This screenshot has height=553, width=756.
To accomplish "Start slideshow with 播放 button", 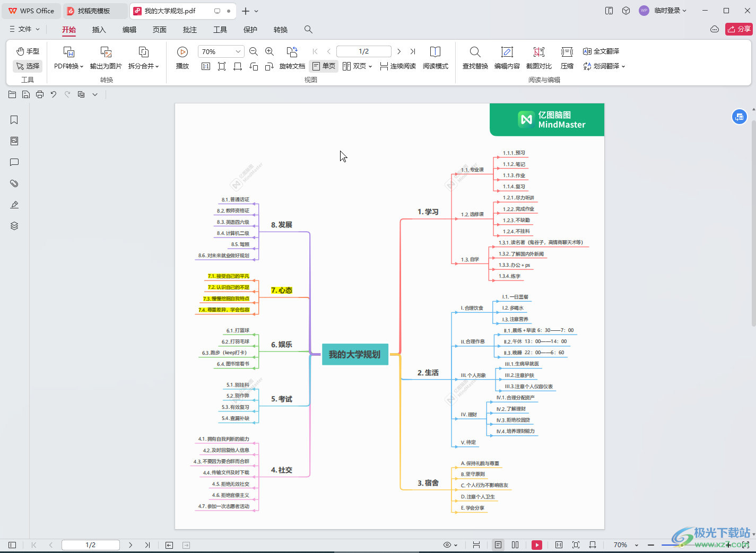I will click(x=183, y=58).
